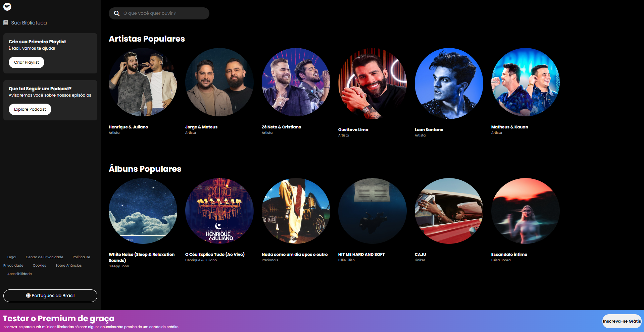Screen dimensions: 644x332
Task: Open the Português do Brasil language selector
Action: [50, 296]
